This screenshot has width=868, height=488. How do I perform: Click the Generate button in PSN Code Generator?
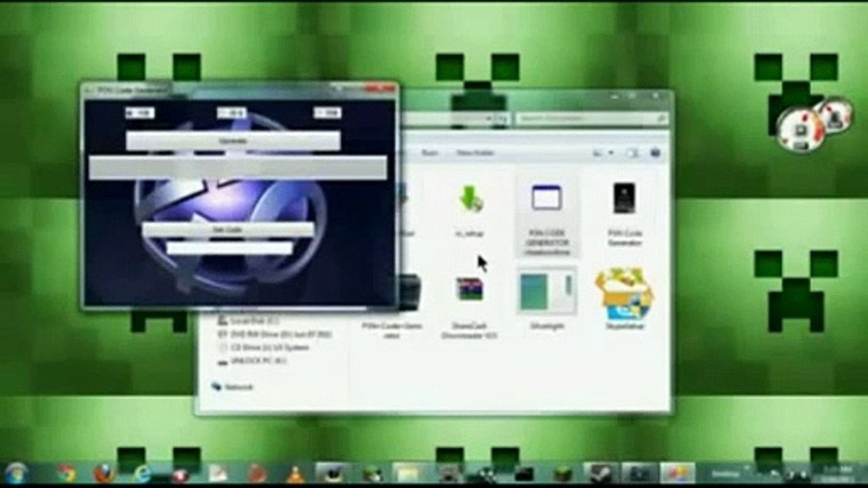pos(233,141)
